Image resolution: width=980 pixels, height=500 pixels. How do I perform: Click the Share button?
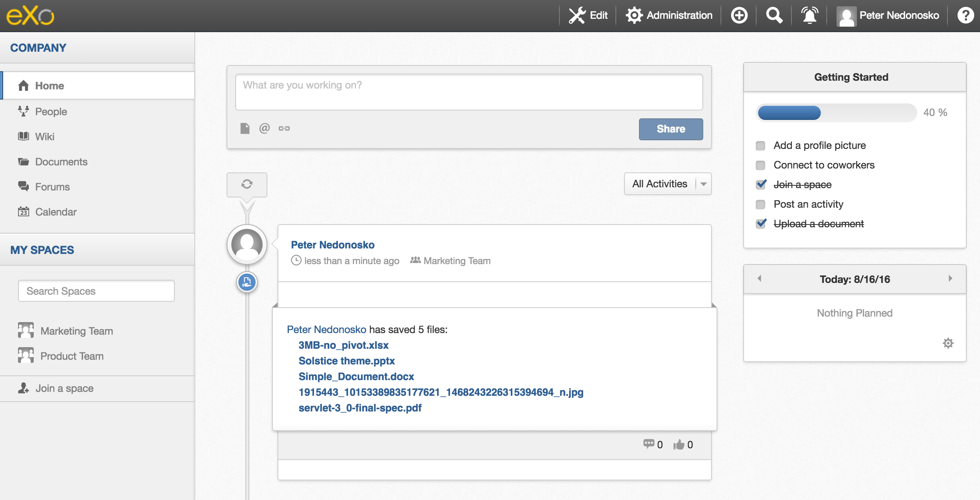click(x=671, y=129)
